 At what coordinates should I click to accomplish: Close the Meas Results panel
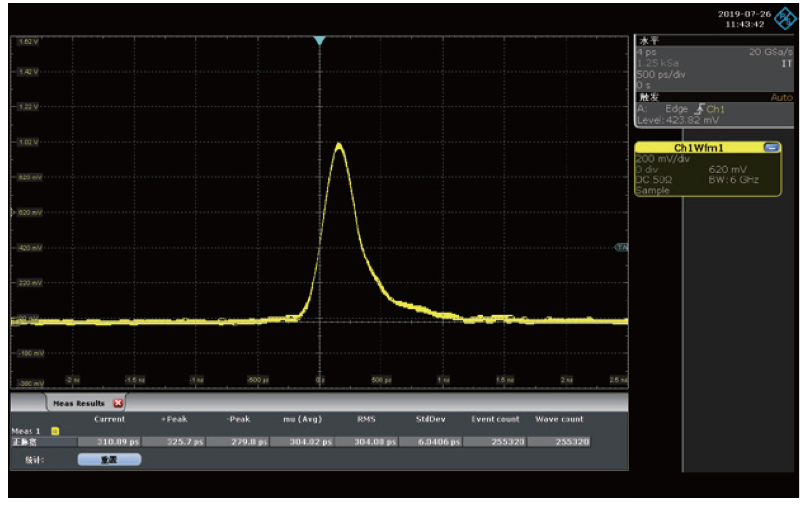(118, 403)
